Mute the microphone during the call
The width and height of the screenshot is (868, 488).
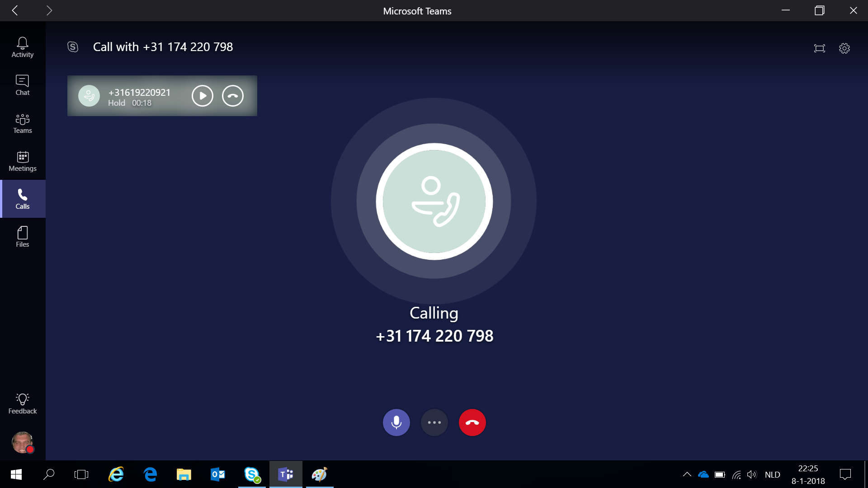396,422
